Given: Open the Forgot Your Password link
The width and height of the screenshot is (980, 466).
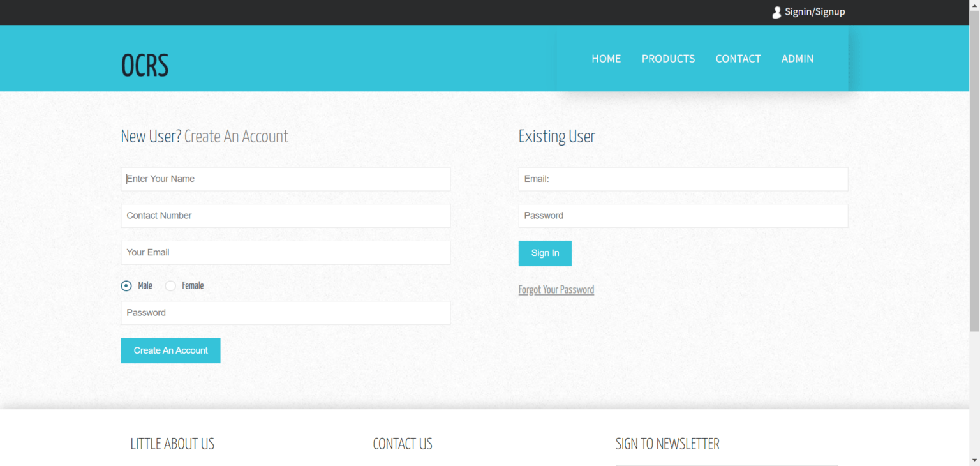Looking at the screenshot, I should point(556,289).
